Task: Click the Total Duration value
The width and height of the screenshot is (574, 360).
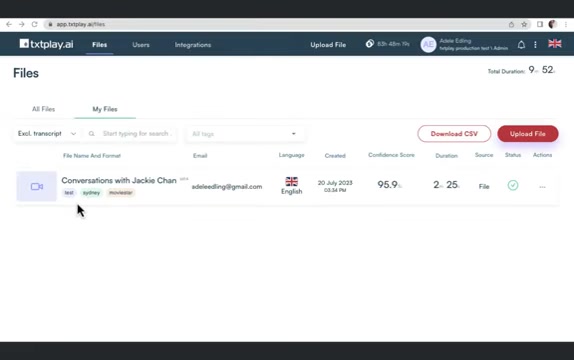Action: click(x=542, y=70)
